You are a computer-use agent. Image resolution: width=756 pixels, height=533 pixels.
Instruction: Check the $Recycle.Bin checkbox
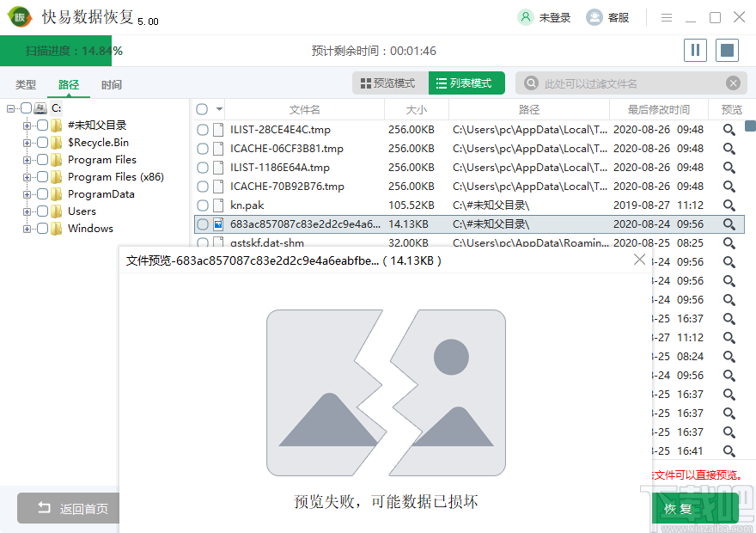pos(42,143)
